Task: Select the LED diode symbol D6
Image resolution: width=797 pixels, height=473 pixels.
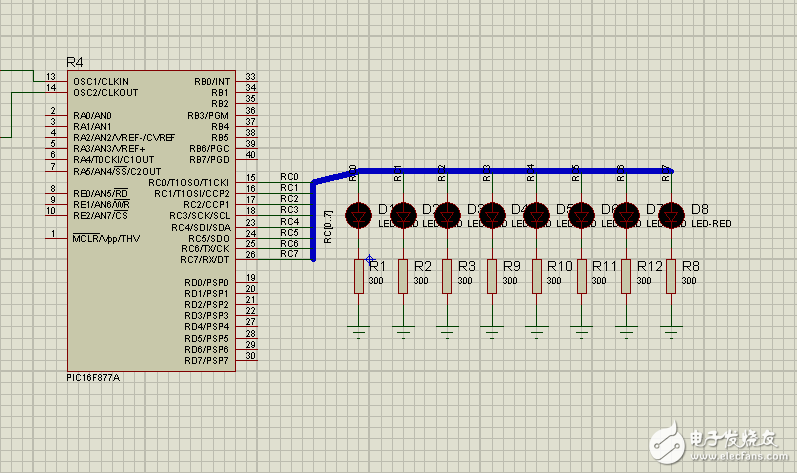Action: pyautogui.click(x=581, y=215)
